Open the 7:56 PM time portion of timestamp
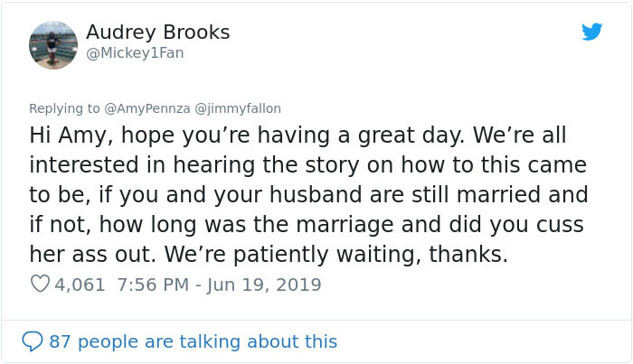 pyautogui.click(x=154, y=285)
